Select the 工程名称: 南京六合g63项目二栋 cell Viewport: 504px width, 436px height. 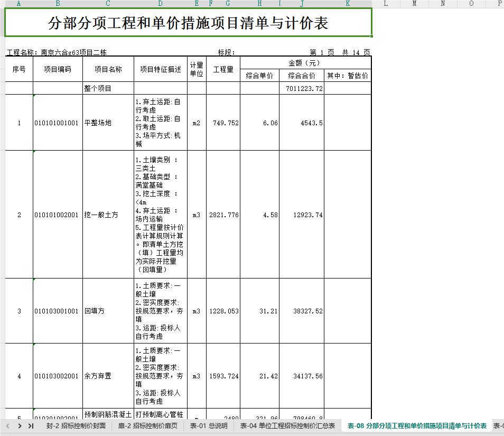[x=57, y=52]
